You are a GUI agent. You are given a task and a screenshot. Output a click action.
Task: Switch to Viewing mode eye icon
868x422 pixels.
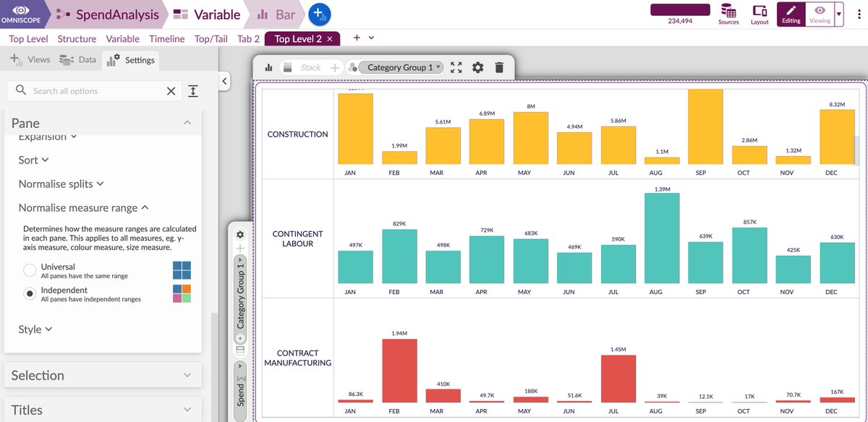[x=820, y=14]
